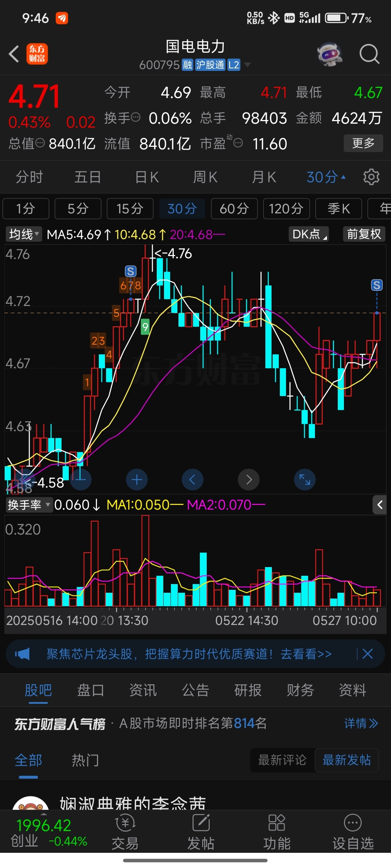Viewport: 391px width, 868px height.
Task: Open 资料 tab
Action: tap(353, 690)
